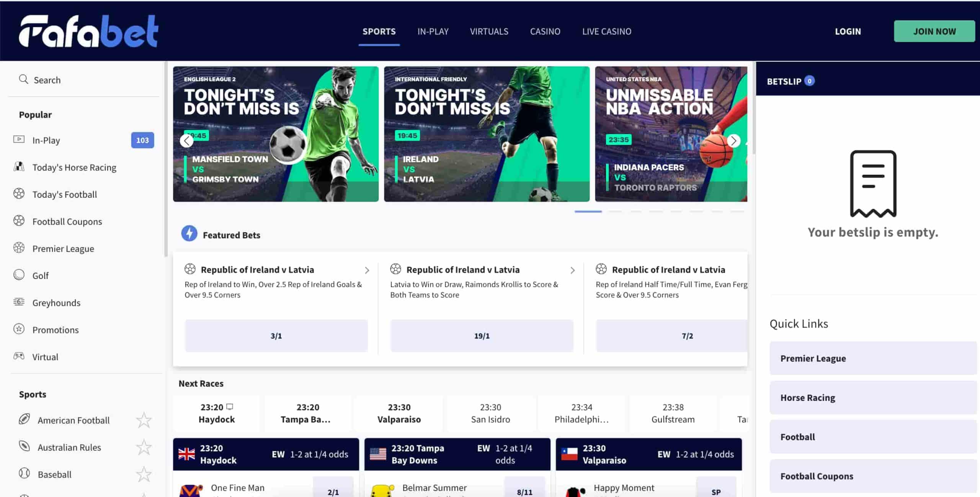The height and width of the screenshot is (497, 980).
Task: Click Today's Horse Racing jockey icon
Action: 19,167
